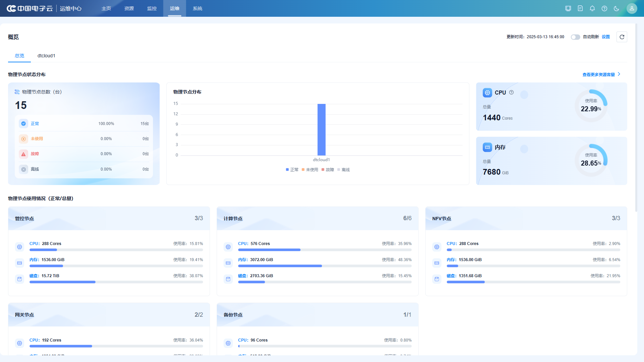Click the 更新时间 timestamp text

pos(535,37)
